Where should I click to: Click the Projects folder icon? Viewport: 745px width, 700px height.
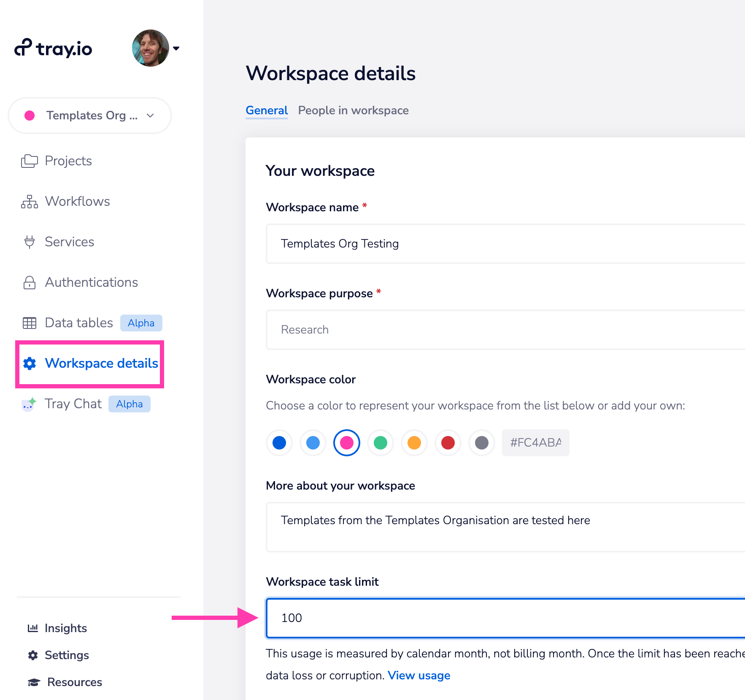click(29, 161)
